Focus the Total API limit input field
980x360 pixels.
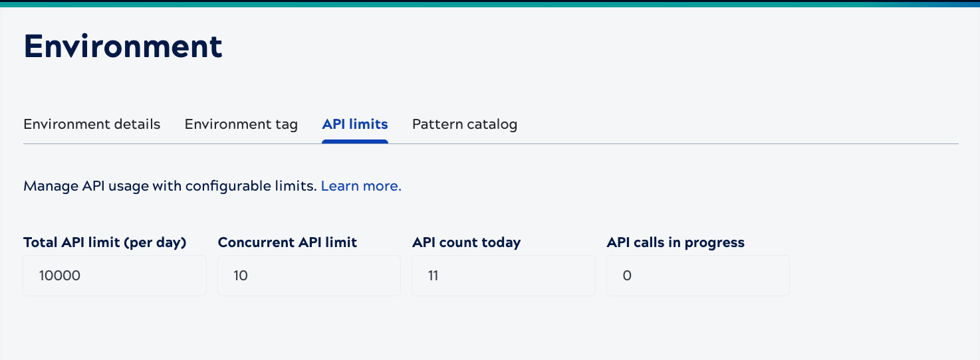click(x=114, y=276)
